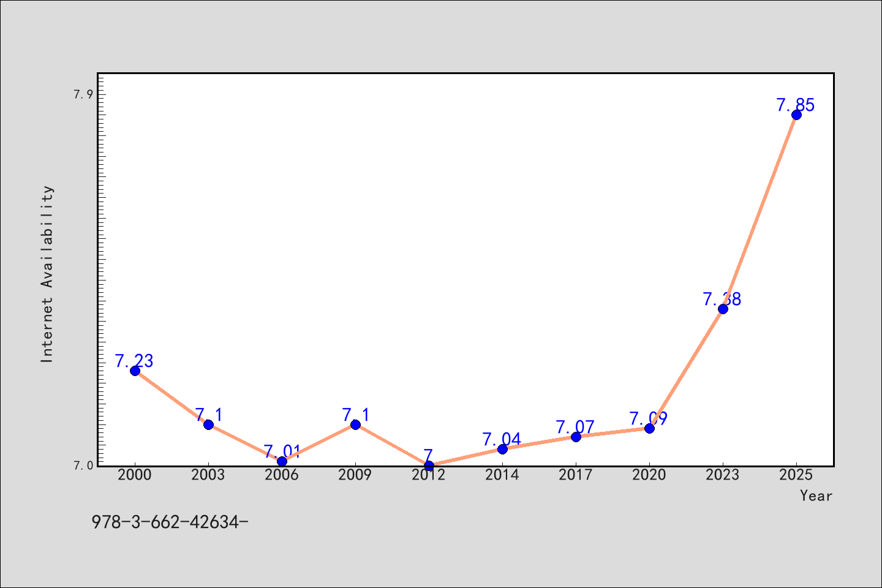Screen dimensions: 882x588
Task: Click the Internet Availability axis title
Action: tap(47, 274)
